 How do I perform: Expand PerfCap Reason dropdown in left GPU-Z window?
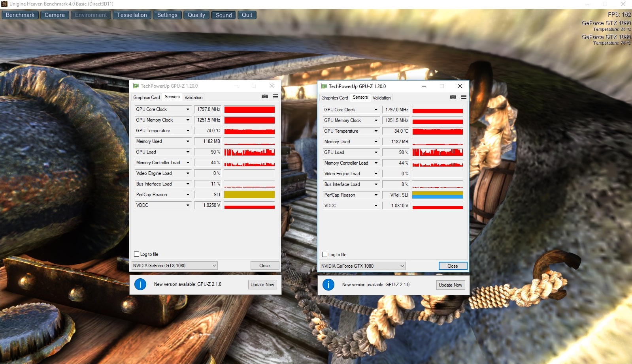(x=188, y=195)
